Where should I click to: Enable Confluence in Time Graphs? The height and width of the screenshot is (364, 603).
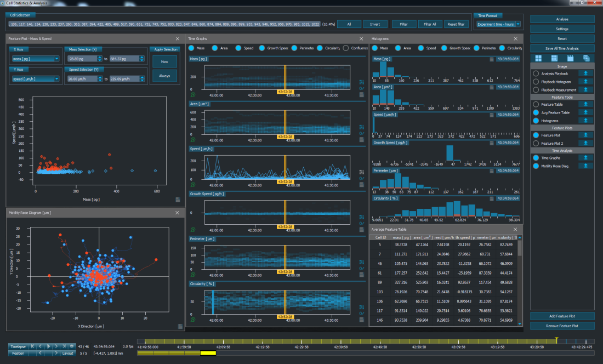(x=346, y=48)
